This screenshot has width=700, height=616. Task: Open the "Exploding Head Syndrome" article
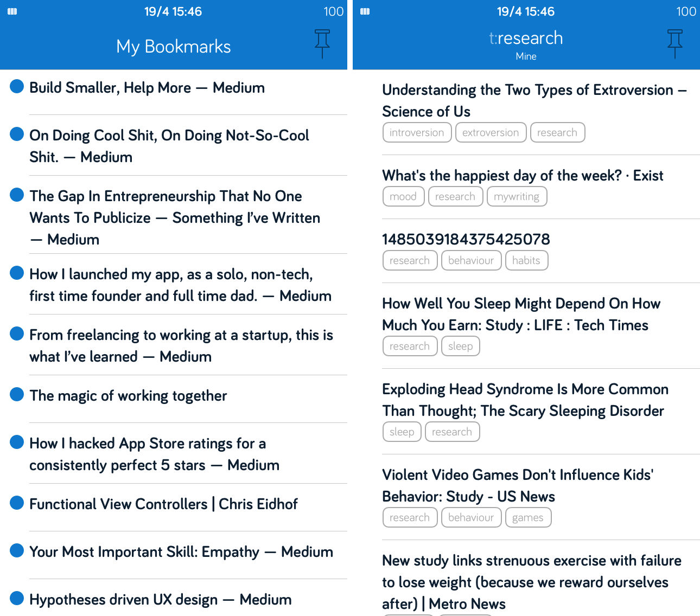pyautogui.click(x=525, y=400)
